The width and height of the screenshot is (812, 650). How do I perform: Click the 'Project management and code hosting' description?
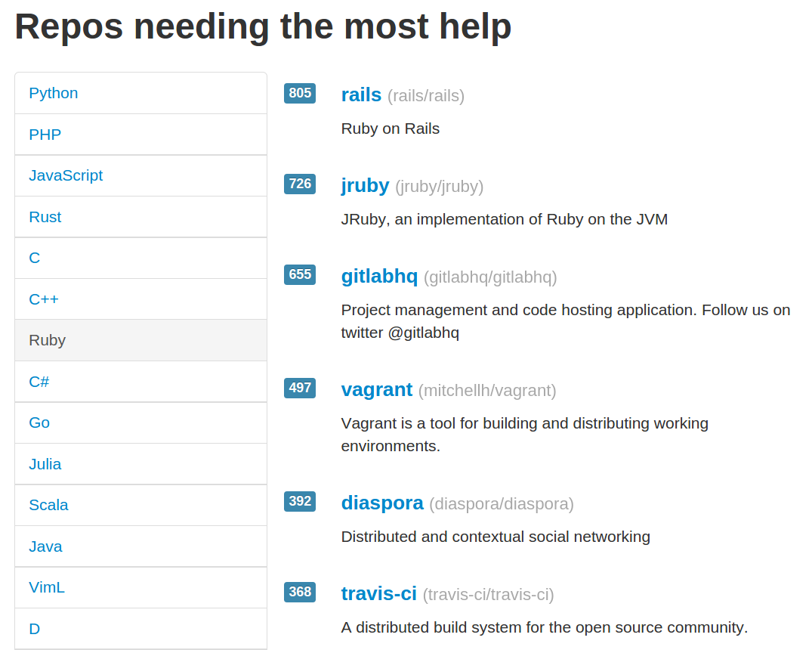[566, 321]
